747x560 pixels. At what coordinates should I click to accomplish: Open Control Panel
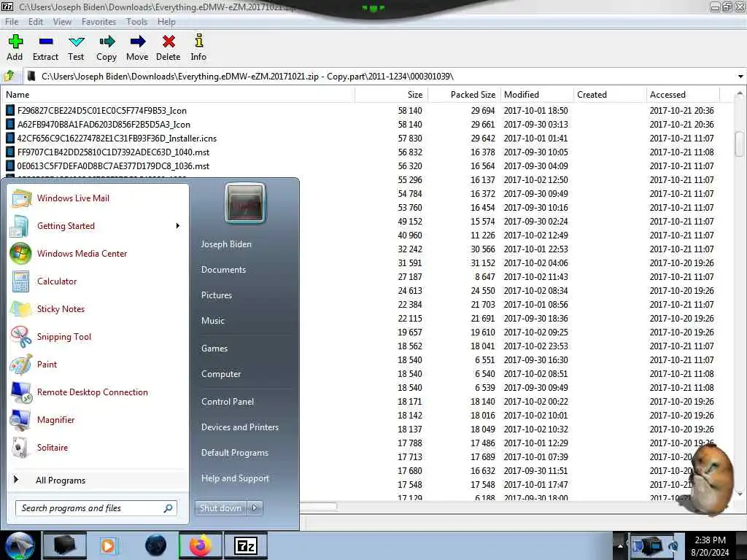228,402
